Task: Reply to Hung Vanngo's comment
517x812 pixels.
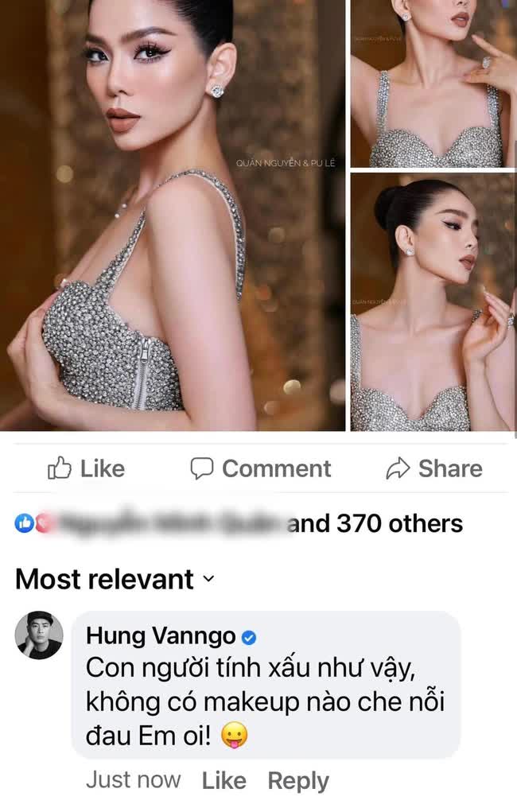Action: pyautogui.click(x=297, y=781)
